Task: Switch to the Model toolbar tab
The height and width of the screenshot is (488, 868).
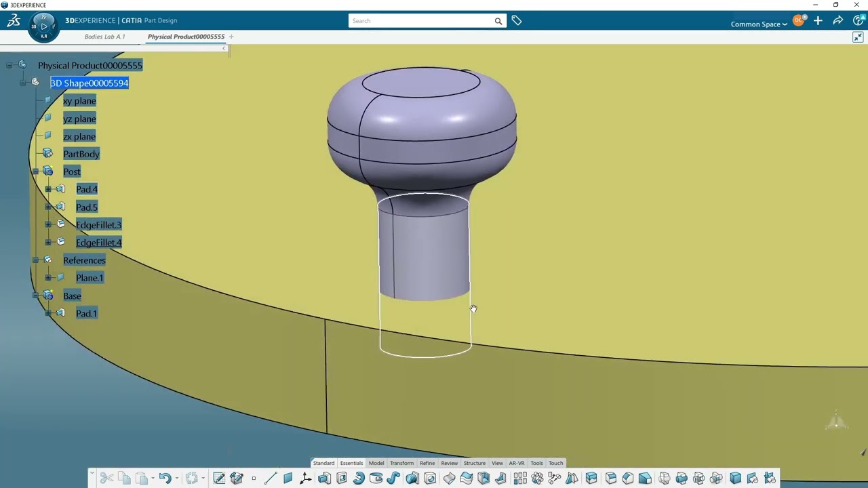Action: click(x=376, y=463)
